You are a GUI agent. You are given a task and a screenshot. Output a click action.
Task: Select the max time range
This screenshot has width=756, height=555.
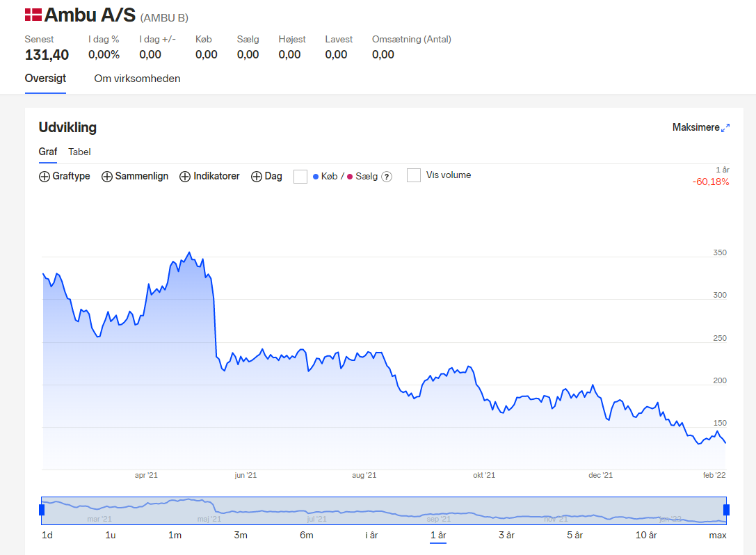[x=718, y=535]
